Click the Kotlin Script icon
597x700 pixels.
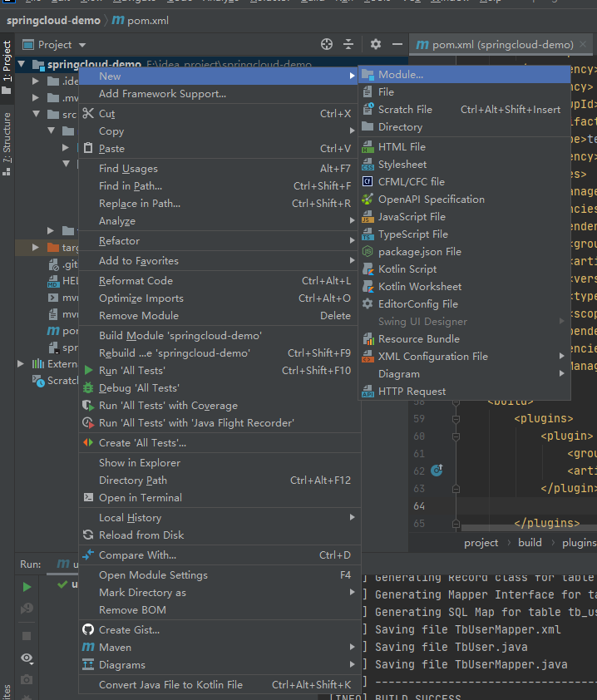[368, 269]
